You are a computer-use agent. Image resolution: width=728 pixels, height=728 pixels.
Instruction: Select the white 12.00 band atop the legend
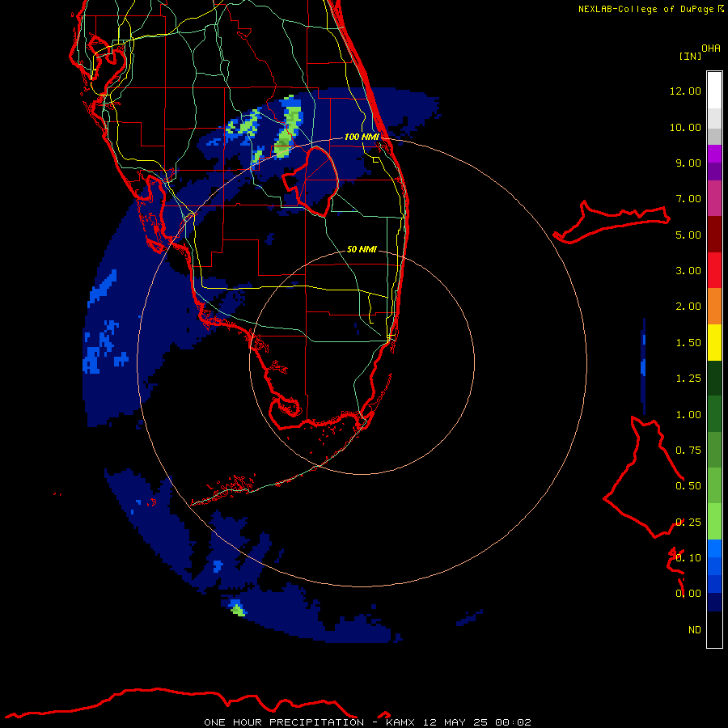[x=714, y=90]
